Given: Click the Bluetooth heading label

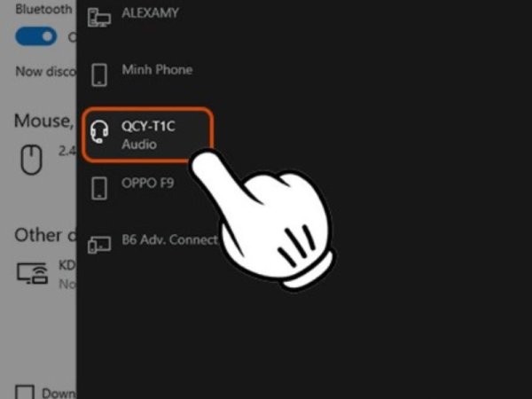Looking at the screenshot, I should click(43, 9).
